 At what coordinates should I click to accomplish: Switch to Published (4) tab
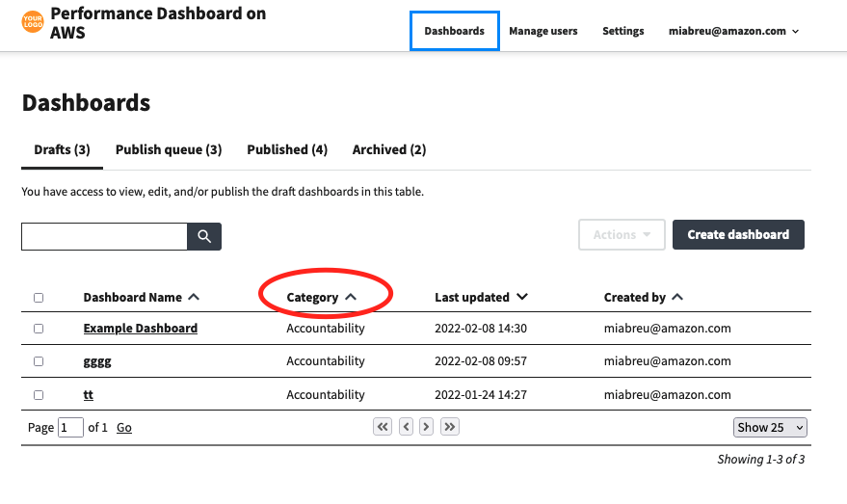[x=287, y=149]
